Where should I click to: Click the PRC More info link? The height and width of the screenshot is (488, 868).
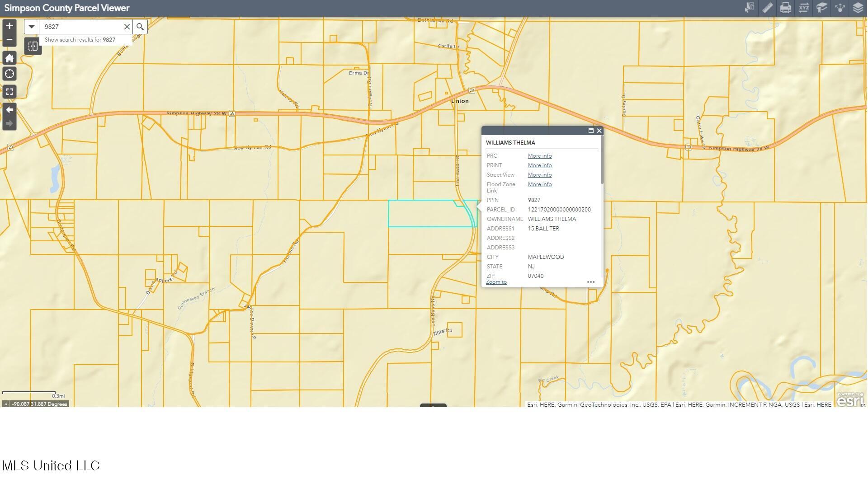(x=539, y=156)
